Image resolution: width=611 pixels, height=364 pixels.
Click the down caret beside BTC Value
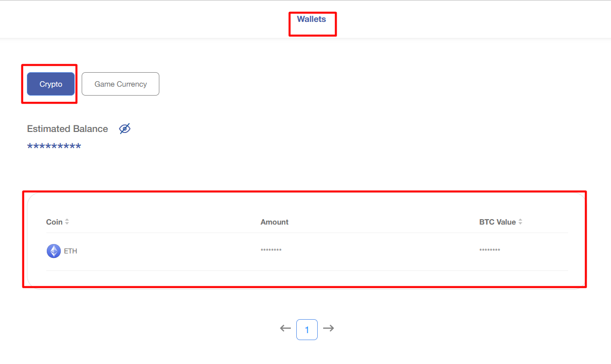(x=520, y=224)
